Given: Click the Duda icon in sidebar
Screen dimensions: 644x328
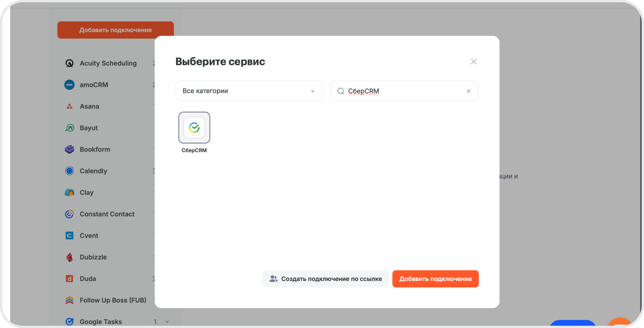Looking at the screenshot, I should coord(69,279).
